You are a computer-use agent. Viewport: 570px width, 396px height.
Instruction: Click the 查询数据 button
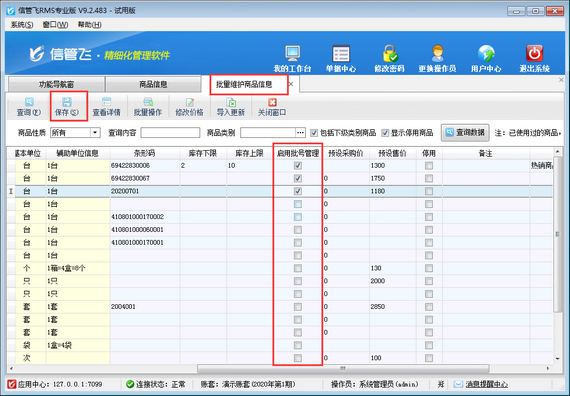click(x=465, y=133)
